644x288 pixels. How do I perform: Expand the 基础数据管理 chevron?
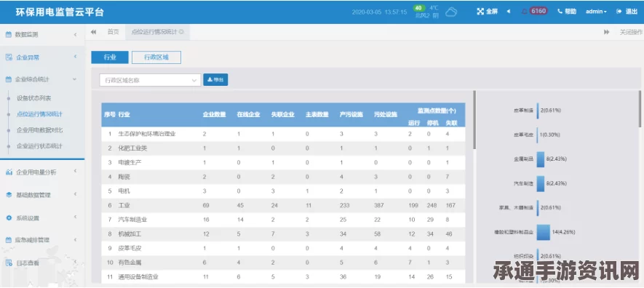point(75,194)
